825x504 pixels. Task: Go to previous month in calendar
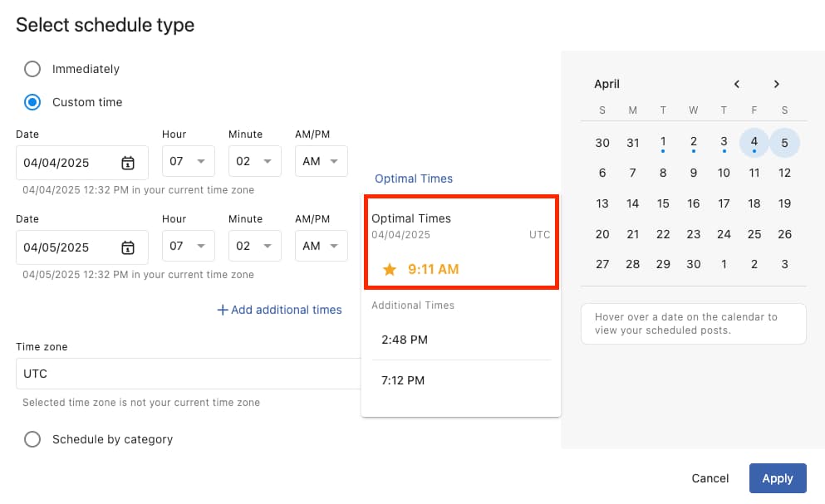(736, 84)
